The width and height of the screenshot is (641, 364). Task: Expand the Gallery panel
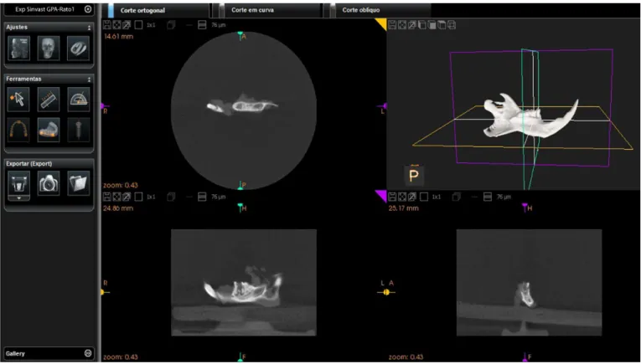tap(88, 353)
